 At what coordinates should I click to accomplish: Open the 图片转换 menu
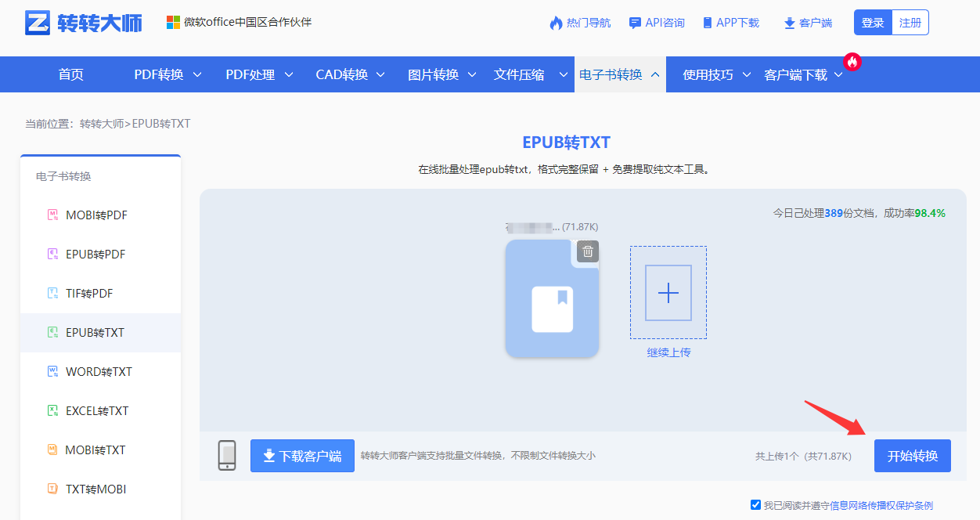pyautogui.click(x=433, y=74)
